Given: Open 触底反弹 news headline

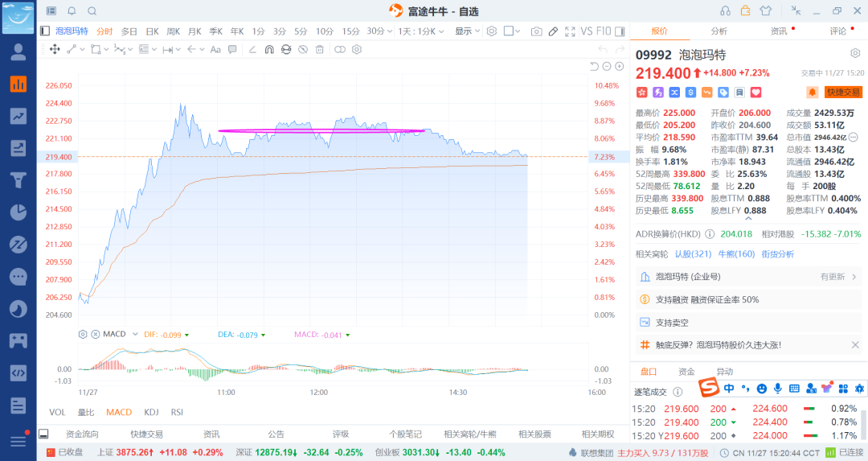Looking at the screenshot, I should pyautogui.click(x=719, y=344).
